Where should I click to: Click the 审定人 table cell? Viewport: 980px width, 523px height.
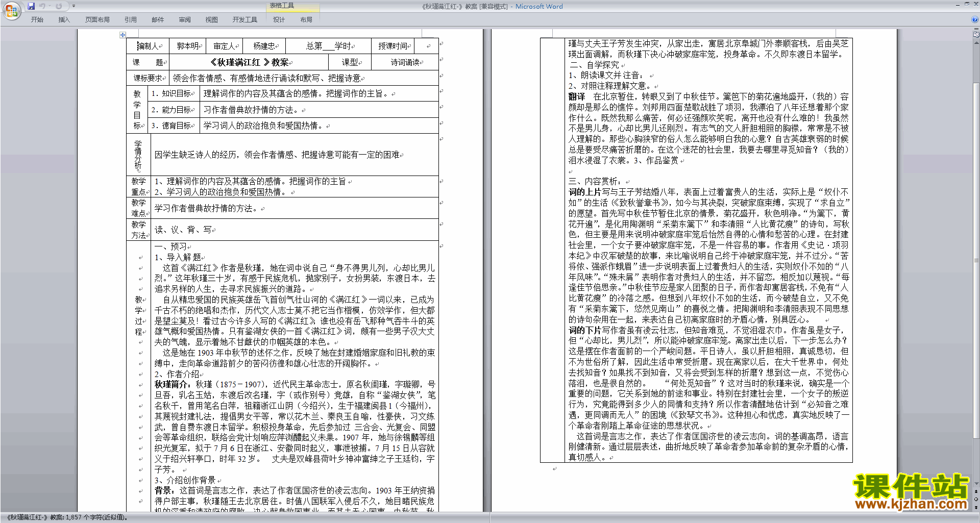click(225, 46)
